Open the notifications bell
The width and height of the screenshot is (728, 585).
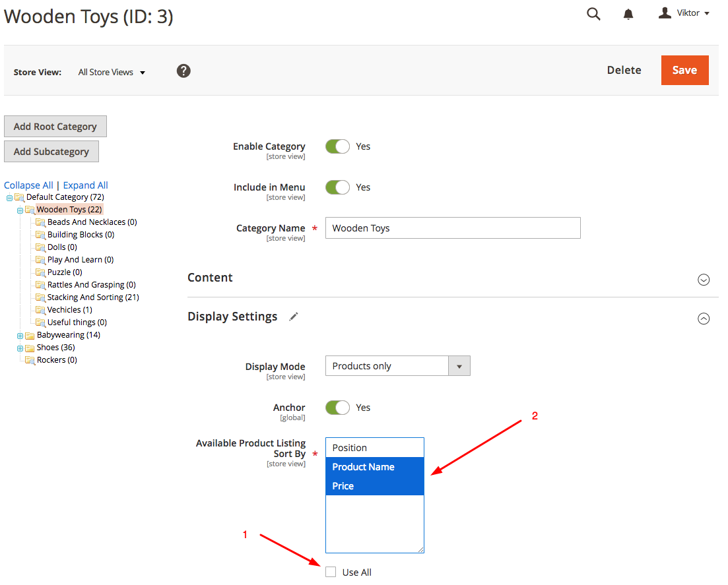point(628,14)
